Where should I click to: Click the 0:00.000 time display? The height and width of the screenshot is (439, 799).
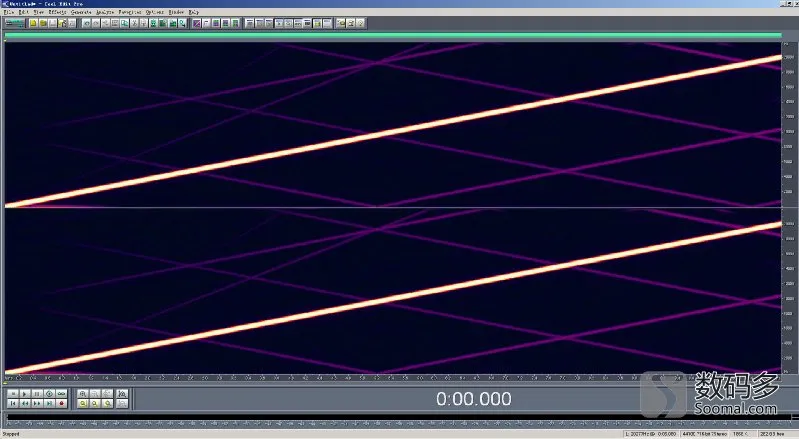473,399
